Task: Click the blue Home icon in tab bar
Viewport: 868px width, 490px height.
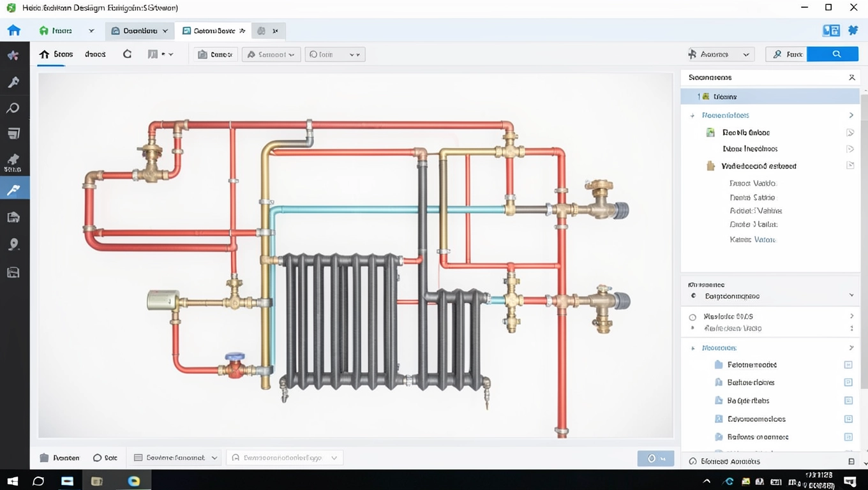Action: click(x=13, y=31)
